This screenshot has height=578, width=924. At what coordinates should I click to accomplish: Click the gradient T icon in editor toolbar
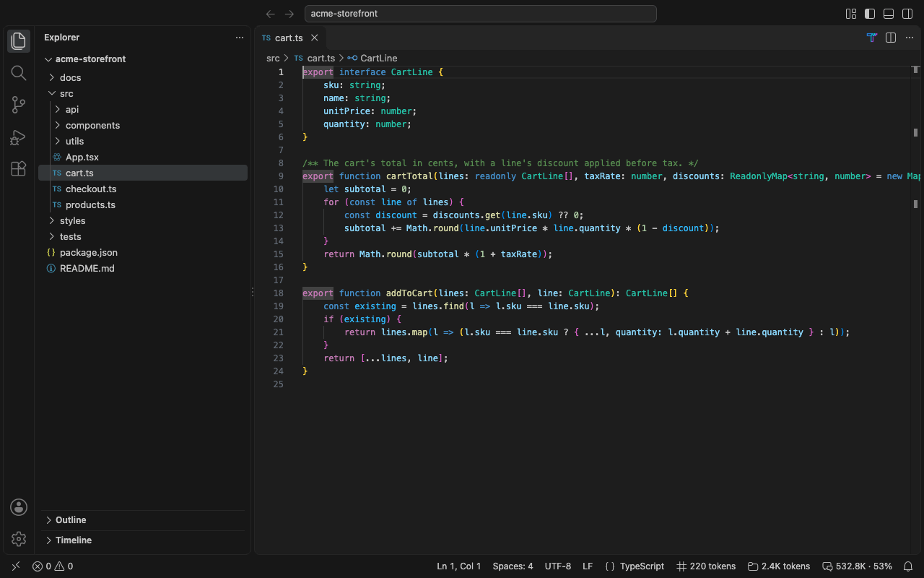click(872, 38)
